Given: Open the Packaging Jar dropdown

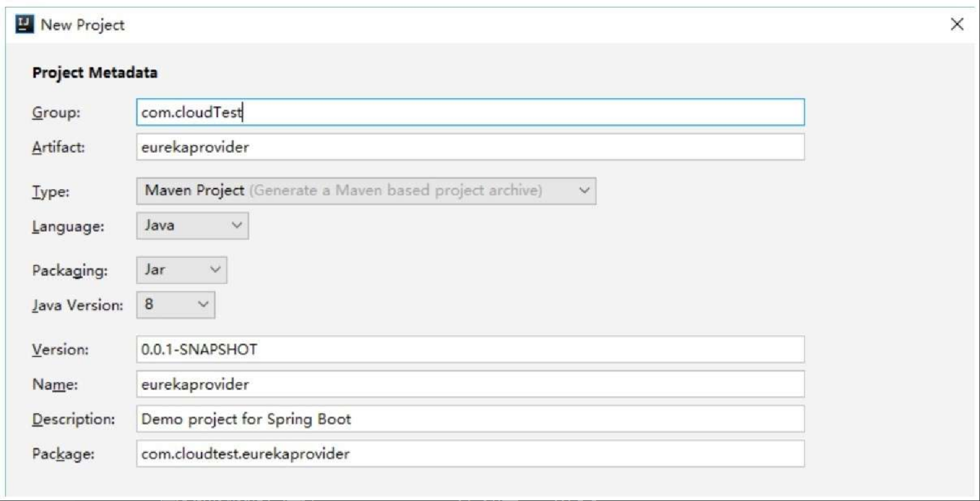Looking at the screenshot, I should (x=181, y=270).
